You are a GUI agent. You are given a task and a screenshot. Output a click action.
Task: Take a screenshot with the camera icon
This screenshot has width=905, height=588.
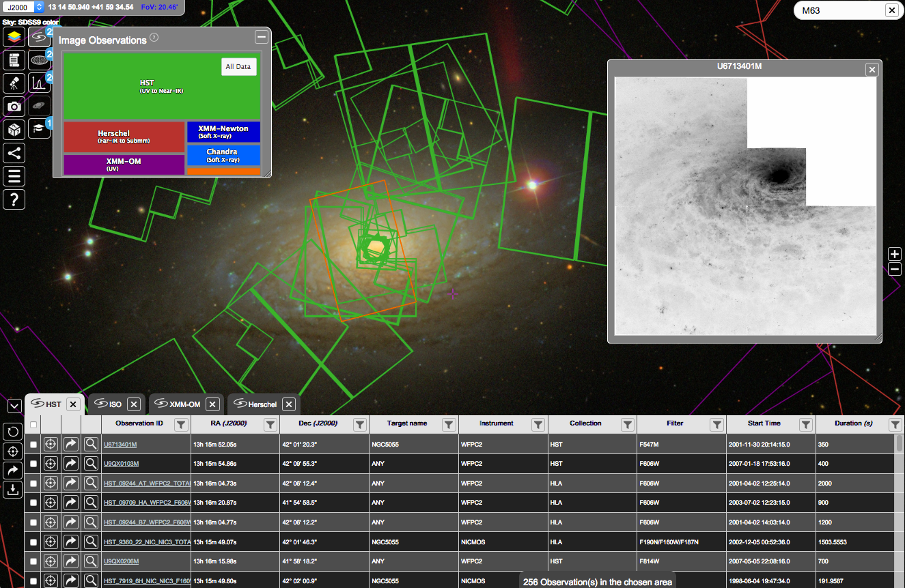14,107
